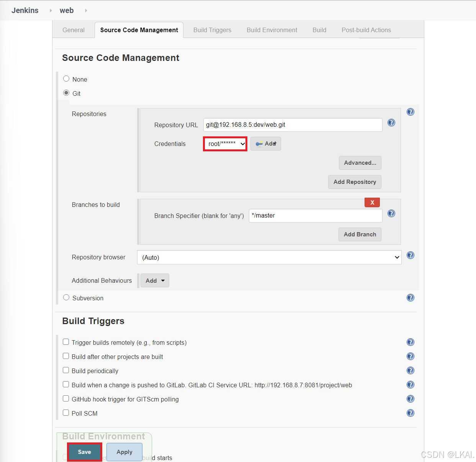Click help icon for GitLab push trigger
Viewport: 476px width, 462px height.
tap(410, 385)
